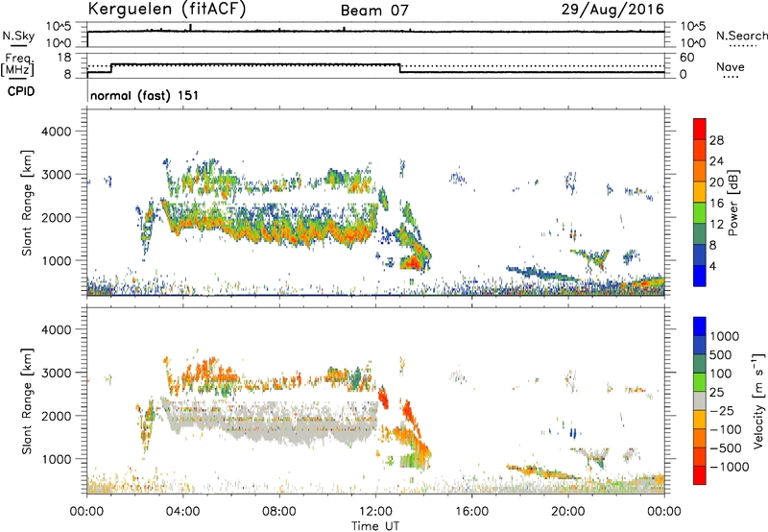Screen dimensions: 768x532
Task: Click the 'N.Search' legend label
Action: click(x=741, y=36)
